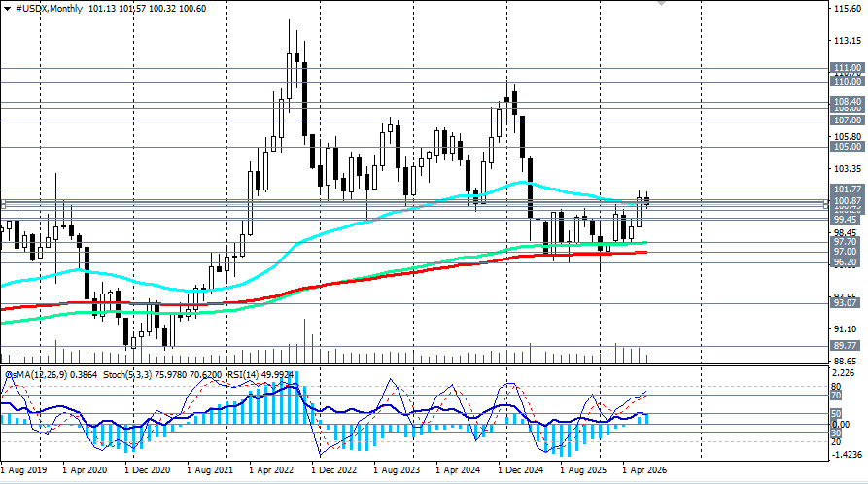Click the 108.40 price level label
The image size is (868, 484).
coord(848,102)
